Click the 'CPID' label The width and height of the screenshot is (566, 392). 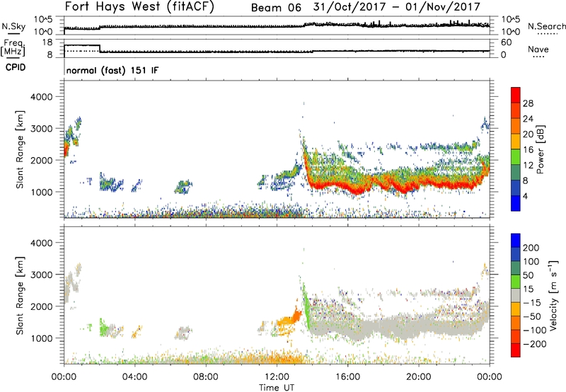click(16, 67)
